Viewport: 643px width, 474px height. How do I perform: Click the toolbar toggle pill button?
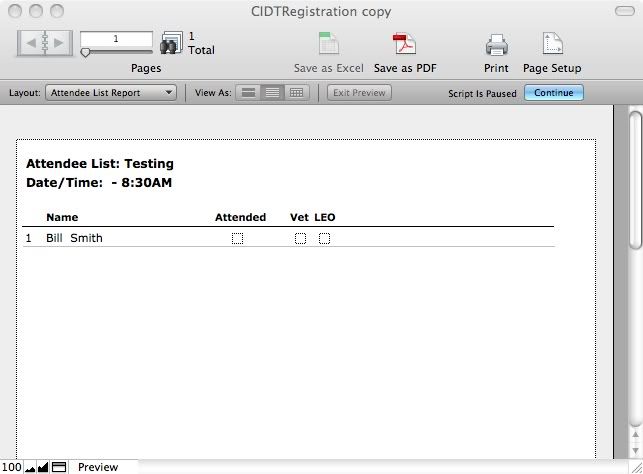[x=625, y=11]
